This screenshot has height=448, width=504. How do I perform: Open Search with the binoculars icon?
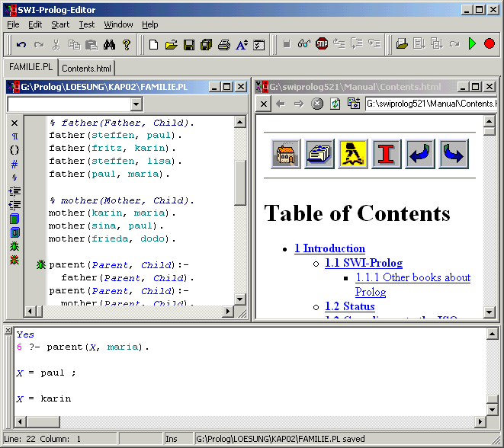109,45
